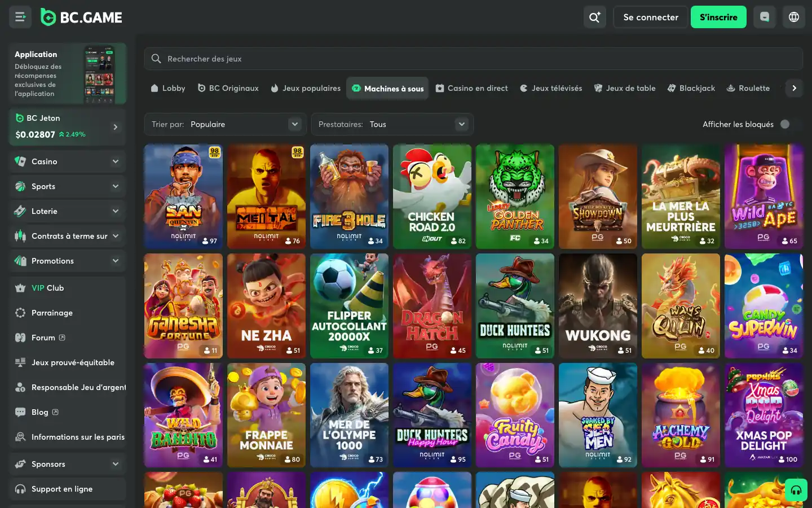
Task: Open the headset live support floating button
Action: click(796, 490)
